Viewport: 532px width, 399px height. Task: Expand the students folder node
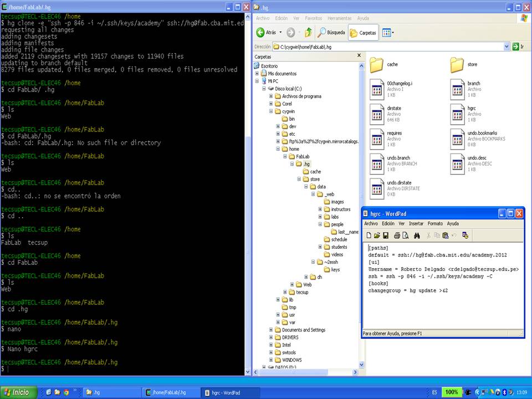coord(320,247)
